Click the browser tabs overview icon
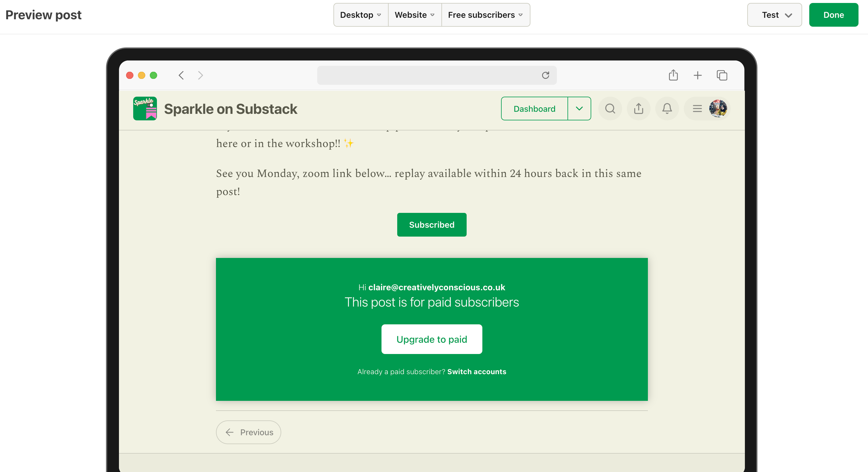The height and width of the screenshot is (472, 868). (722, 75)
